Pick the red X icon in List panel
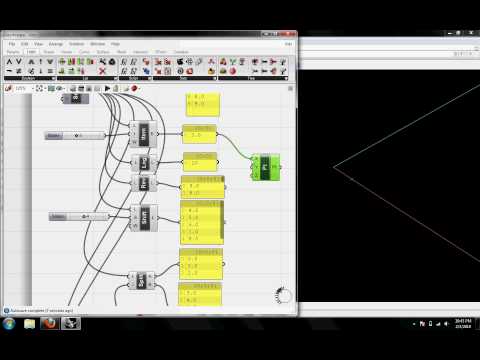Viewport: 480px width, 360px height. (x=102, y=71)
